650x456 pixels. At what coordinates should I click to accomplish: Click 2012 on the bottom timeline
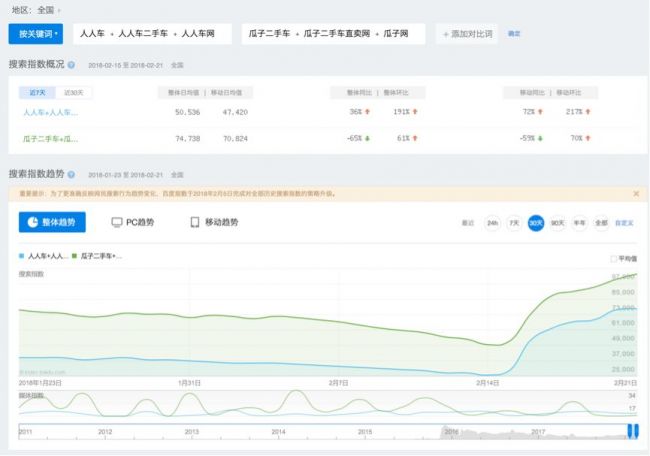pyautogui.click(x=105, y=432)
